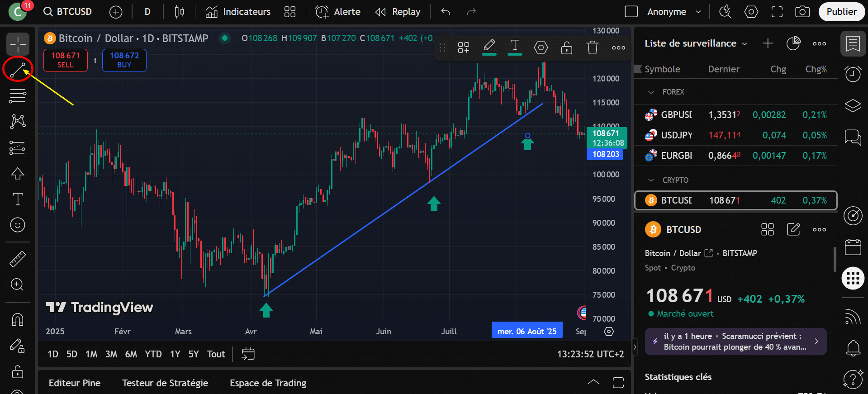Start bar Replay mode
Viewport: 868px width, 394px height.
(x=398, y=12)
